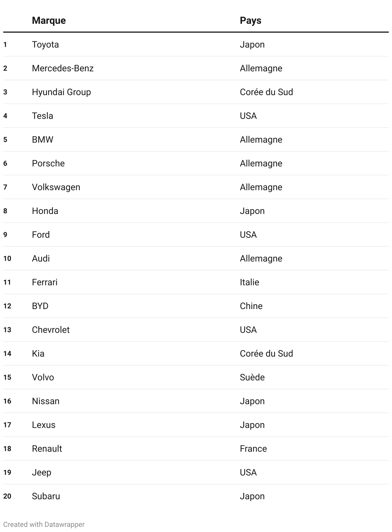Click the rank number 20

coord(7,496)
